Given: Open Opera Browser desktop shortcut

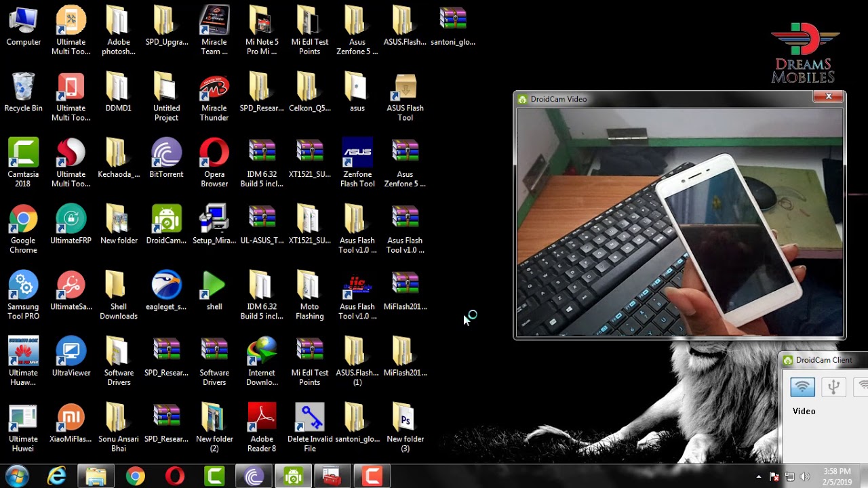Looking at the screenshot, I should tap(214, 163).
